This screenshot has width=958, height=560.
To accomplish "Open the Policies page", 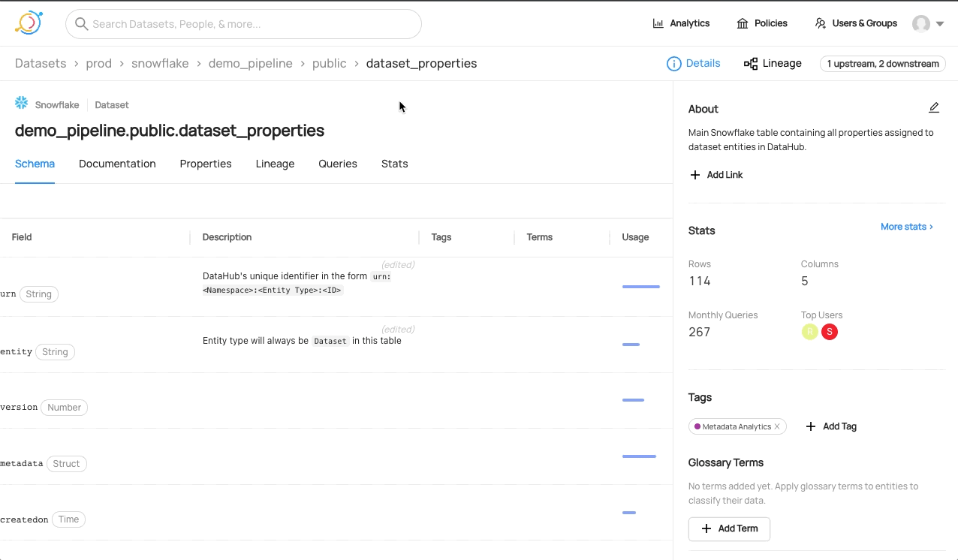I will 761,23.
